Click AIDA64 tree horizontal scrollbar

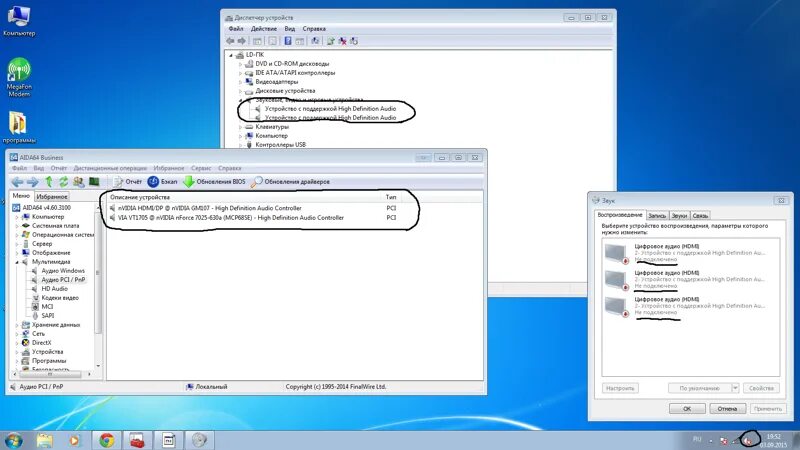tap(51, 374)
